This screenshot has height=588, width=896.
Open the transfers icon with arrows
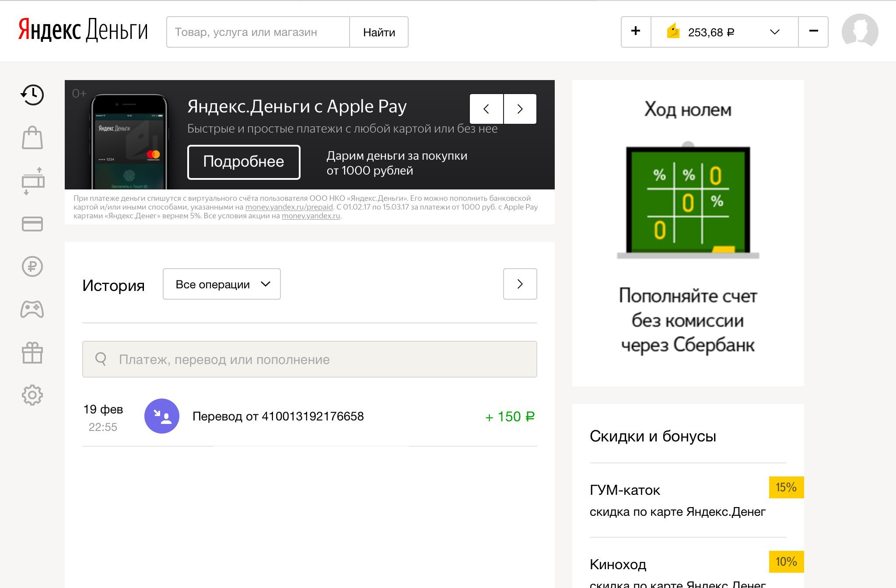[x=33, y=181]
